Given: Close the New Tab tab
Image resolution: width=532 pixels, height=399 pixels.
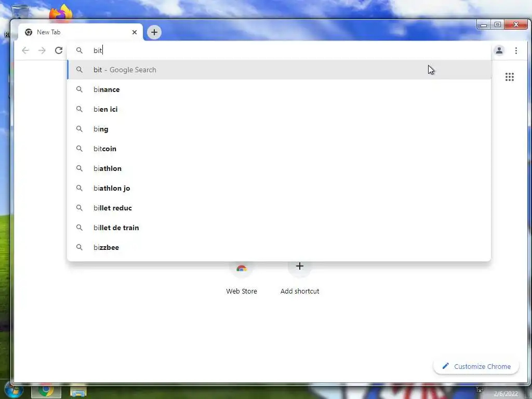Looking at the screenshot, I should point(135,32).
